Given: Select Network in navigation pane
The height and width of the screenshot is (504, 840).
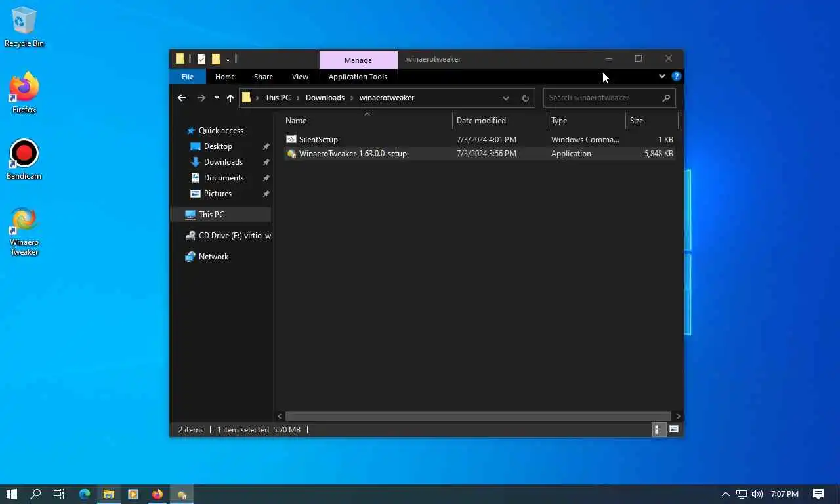Looking at the screenshot, I should pyautogui.click(x=207, y=257).
